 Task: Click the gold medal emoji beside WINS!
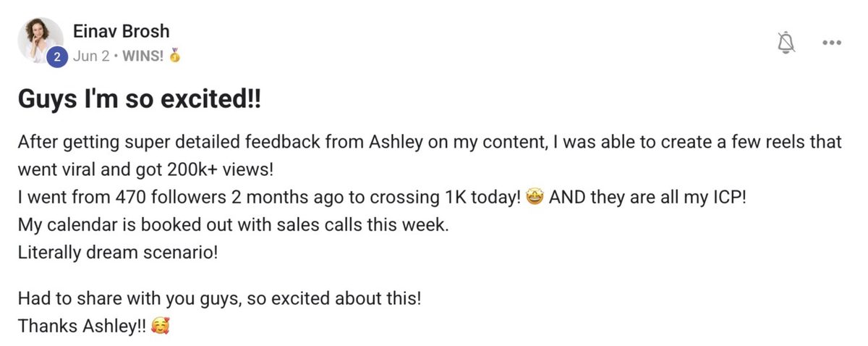point(174,56)
